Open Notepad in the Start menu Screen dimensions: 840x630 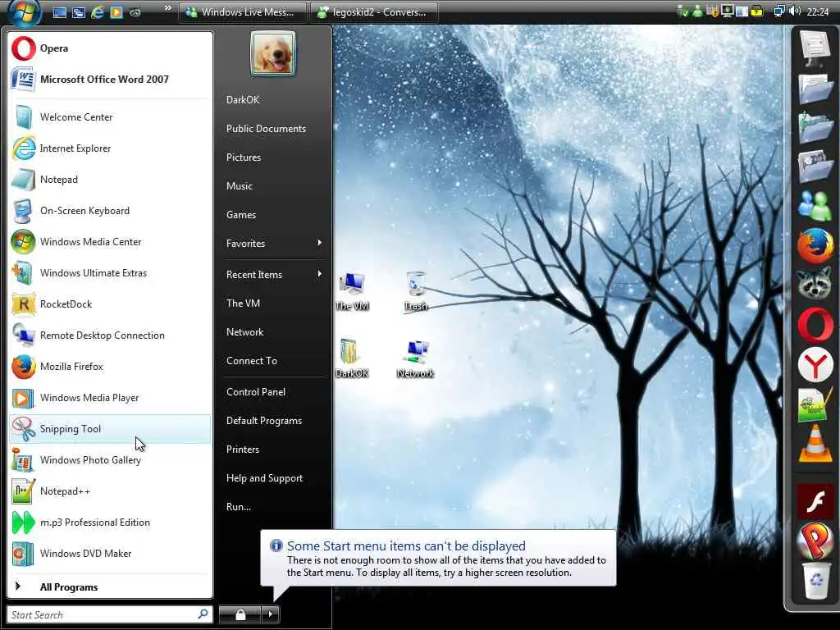[x=110, y=180]
